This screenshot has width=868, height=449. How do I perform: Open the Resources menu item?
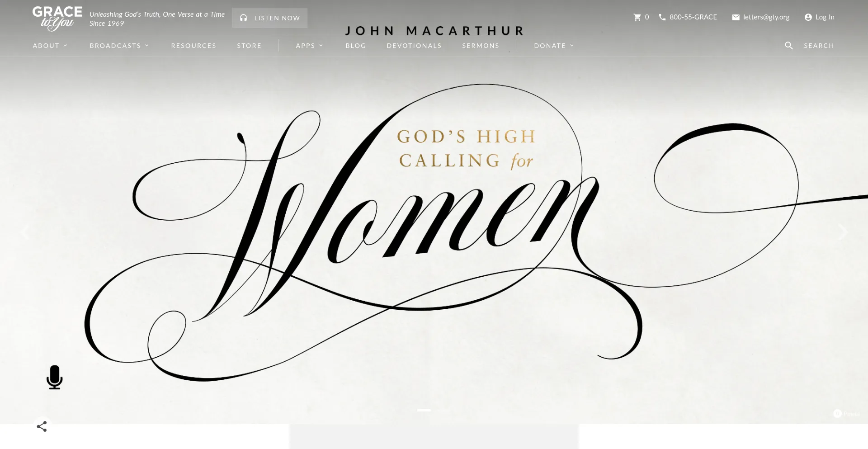coord(193,46)
